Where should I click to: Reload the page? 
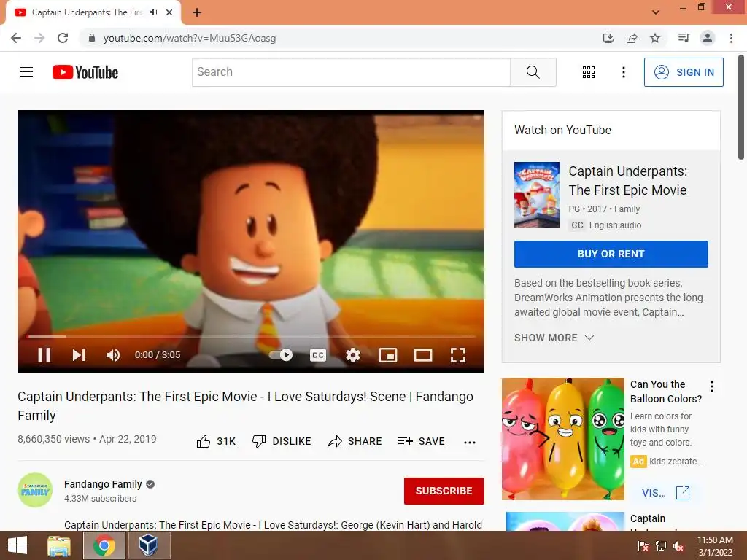(x=63, y=38)
